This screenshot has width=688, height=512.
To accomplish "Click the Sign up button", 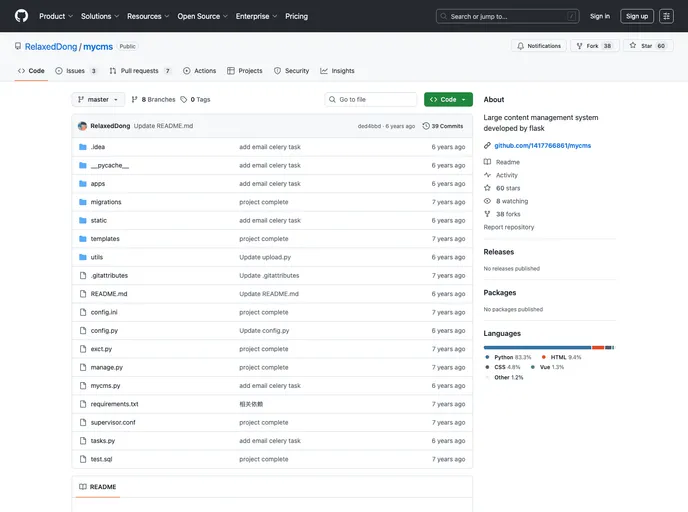I will (637, 16).
